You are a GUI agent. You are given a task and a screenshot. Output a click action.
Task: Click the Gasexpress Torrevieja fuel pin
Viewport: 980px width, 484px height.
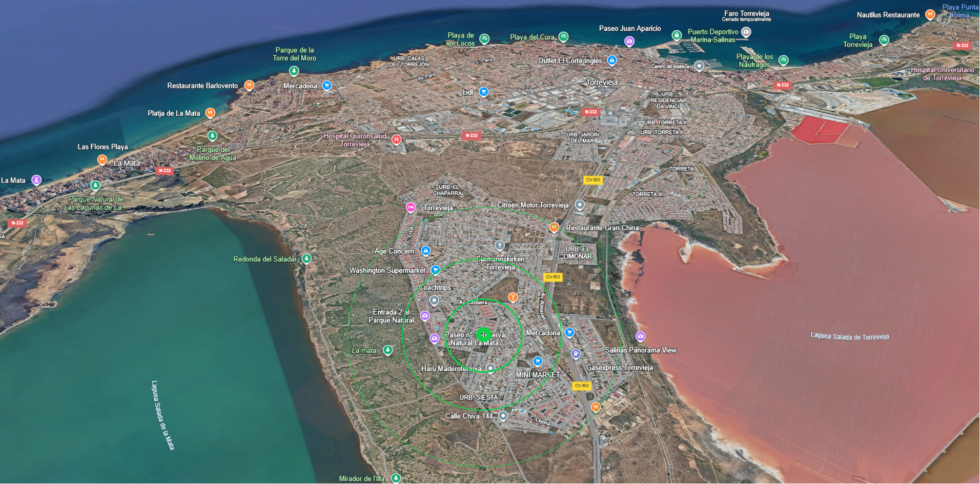click(x=576, y=353)
